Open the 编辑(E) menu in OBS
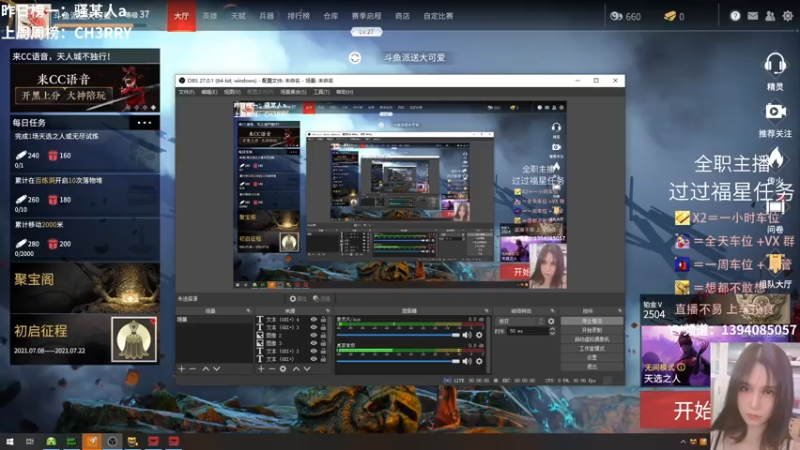This screenshot has width=800, height=450. pos(209,92)
